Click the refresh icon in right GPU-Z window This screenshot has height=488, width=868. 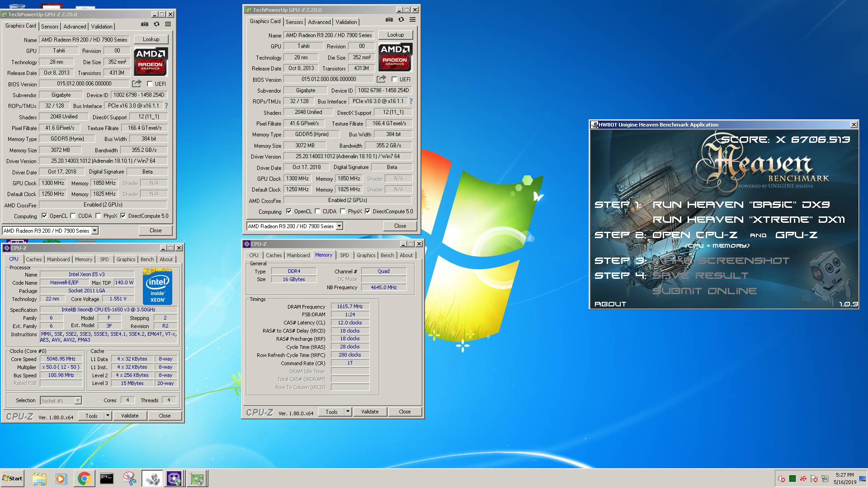pyautogui.click(x=401, y=20)
